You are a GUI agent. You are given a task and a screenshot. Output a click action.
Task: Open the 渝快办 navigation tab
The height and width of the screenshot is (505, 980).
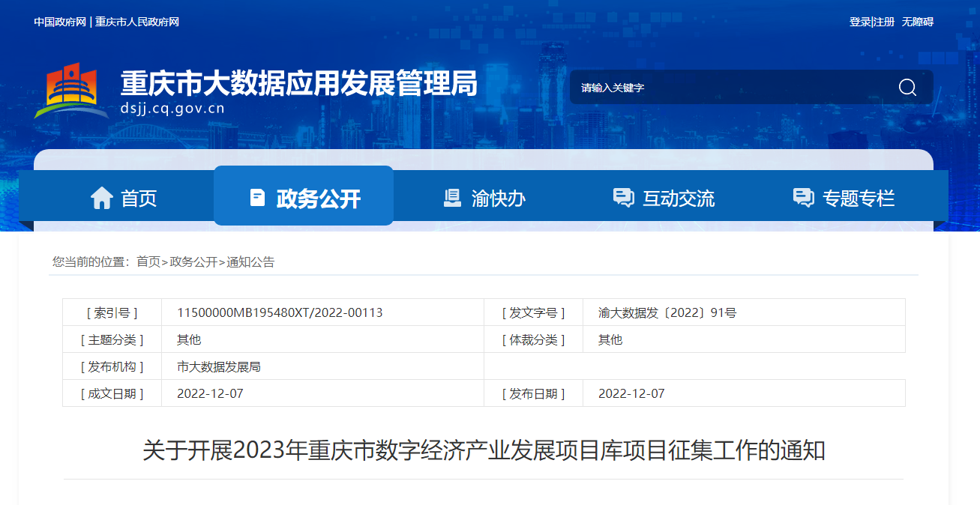click(x=498, y=199)
